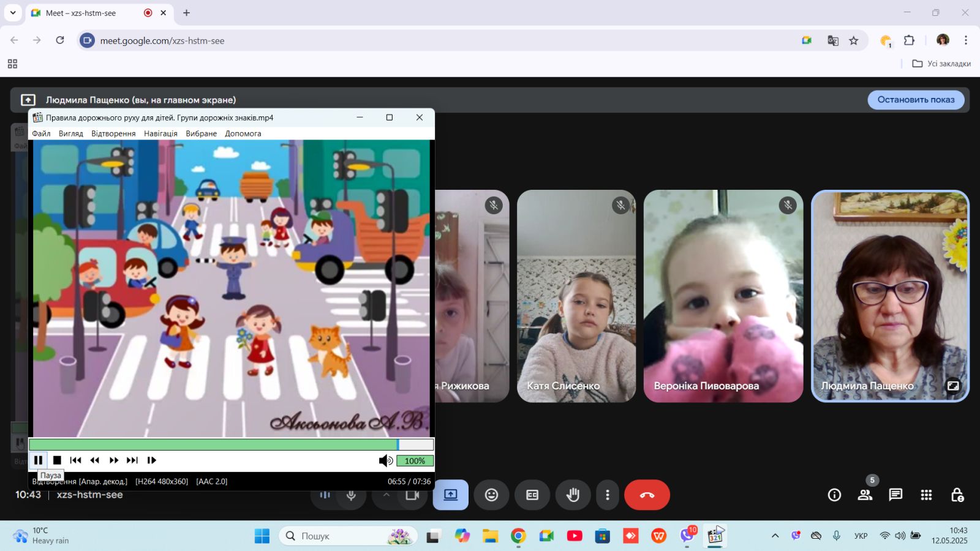The width and height of the screenshot is (980, 551).
Task: Toggle captions in Meet
Action: tap(532, 495)
